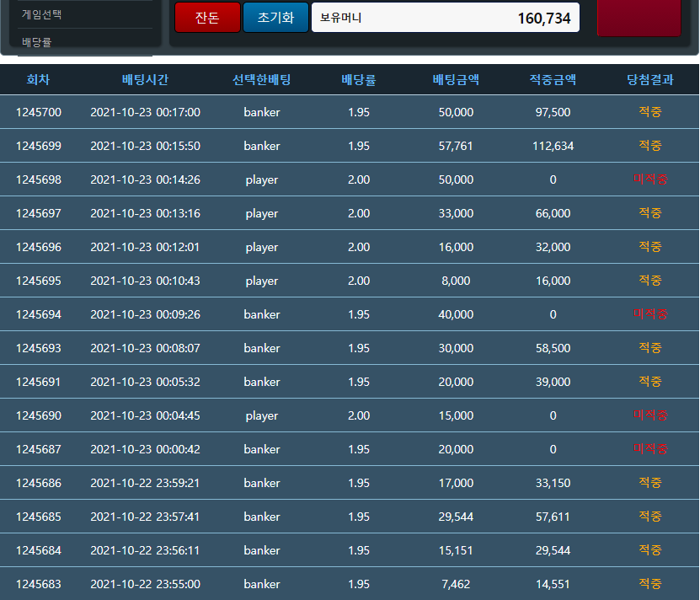Image resolution: width=700 pixels, height=600 pixels.
Task: Click the dark red bet button
Action: [639, 17]
